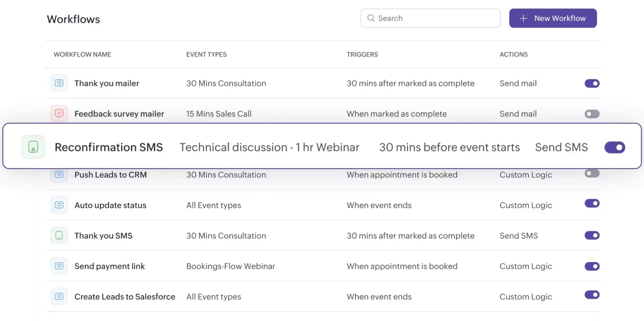Image resolution: width=644 pixels, height=321 pixels.
Task: Click the Thank you SMS phone icon
Action: coord(59,236)
